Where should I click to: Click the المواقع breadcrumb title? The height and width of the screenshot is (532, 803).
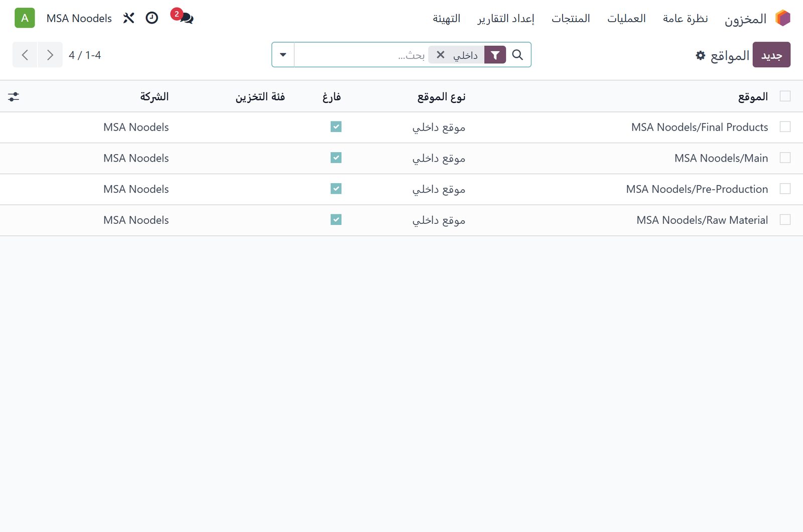click(x=730, y=55)
